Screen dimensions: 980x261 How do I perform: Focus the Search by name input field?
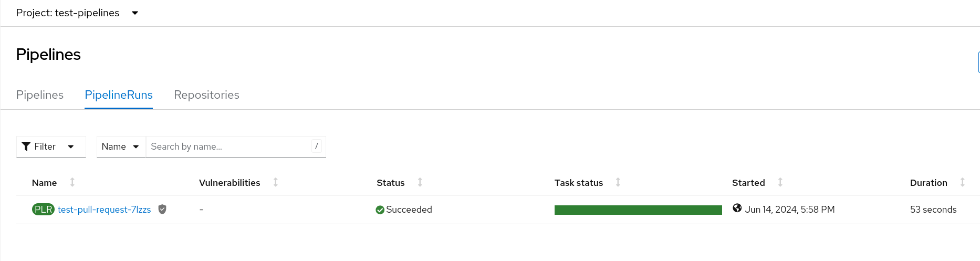click(x=229, y=147)
